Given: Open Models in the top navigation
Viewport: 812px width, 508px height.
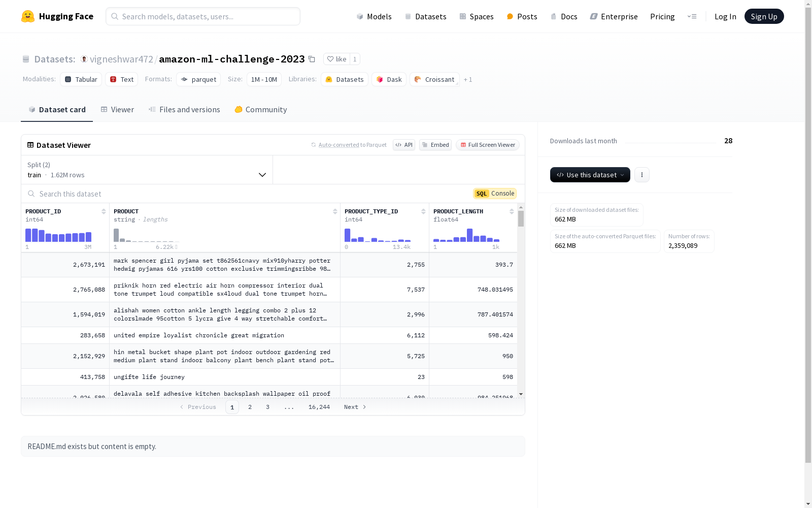Looking at the screenshot, I should pyautogui.click(x=374, y=16).
